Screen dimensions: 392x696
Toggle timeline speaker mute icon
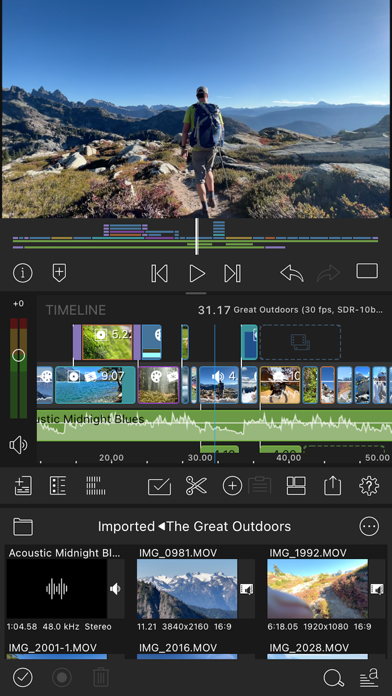click(18, 445)
